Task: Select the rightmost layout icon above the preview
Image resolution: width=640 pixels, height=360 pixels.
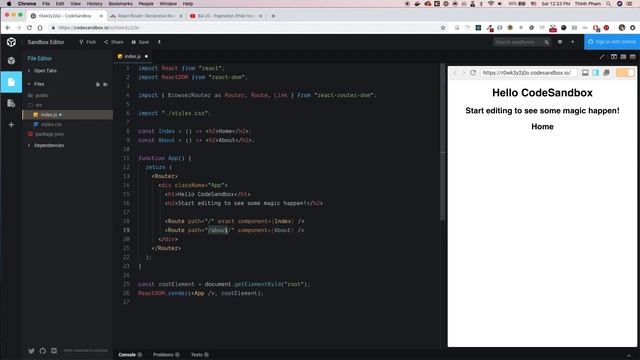Action: [x=633, y=57]
